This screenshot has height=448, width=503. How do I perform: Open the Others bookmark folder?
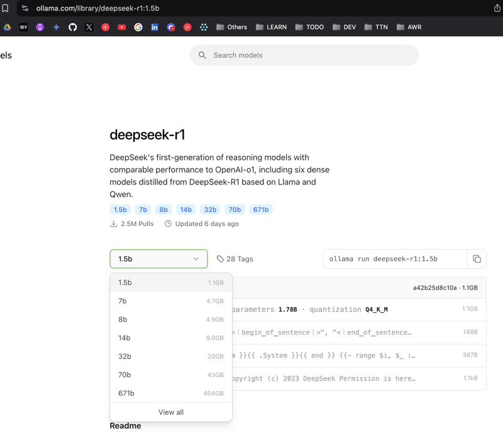[x=231, y=27]
